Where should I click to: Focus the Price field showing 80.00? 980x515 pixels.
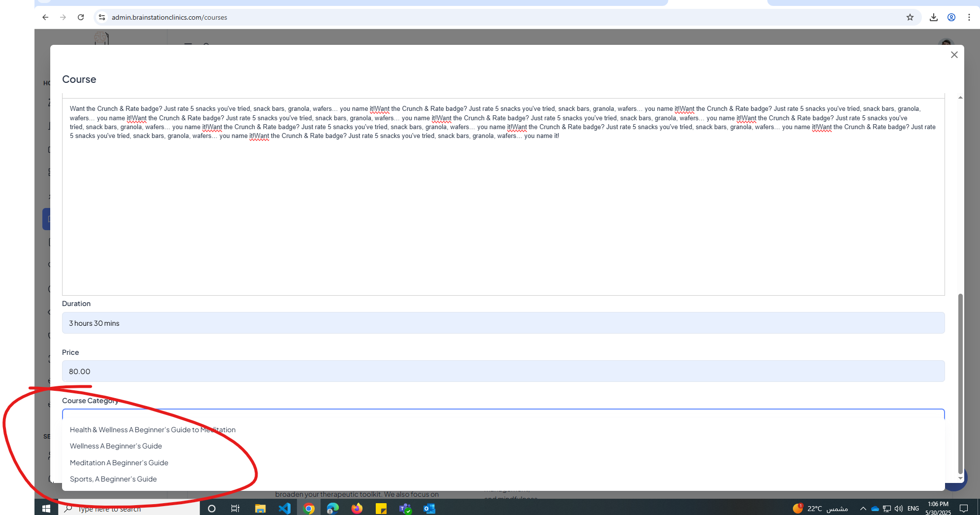(x=502, y=372)
